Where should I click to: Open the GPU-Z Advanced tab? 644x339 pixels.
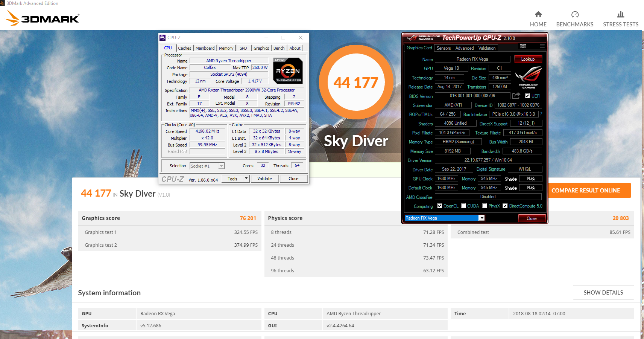pos(465,48)
